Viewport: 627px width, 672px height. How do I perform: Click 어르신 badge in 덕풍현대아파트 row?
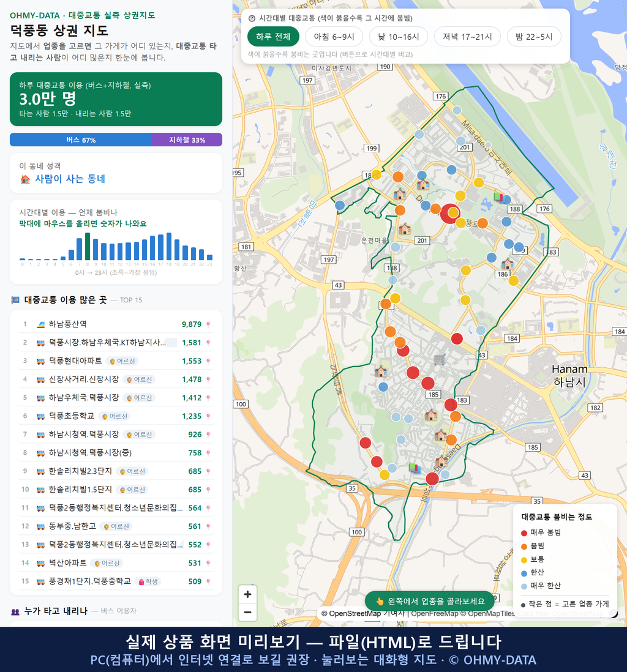tap(122, 361)
